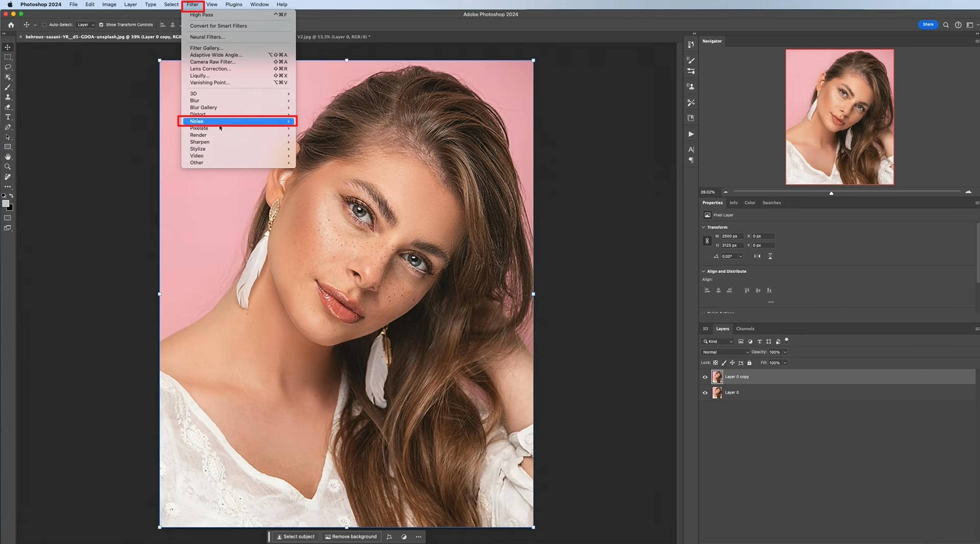Open the Character panel icon
Screen dimensions: 980x544
pos(691,149)
